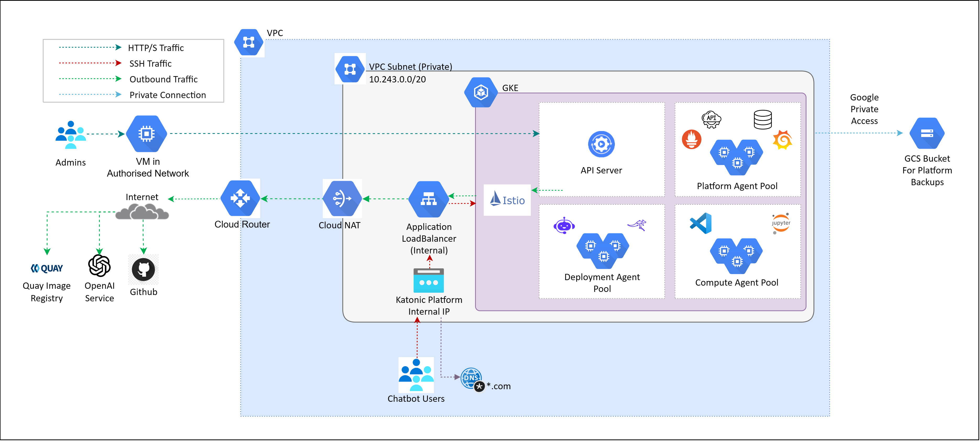The image size is (980, 441).
Task: Click the Quay Image Registry label
Action: coord(46,292)
